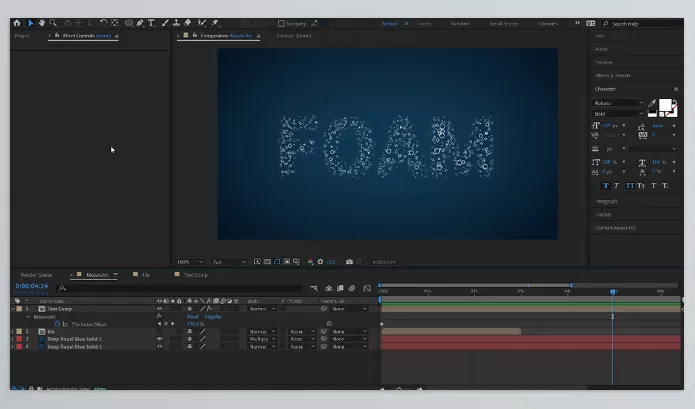Screen dimensions: 695x409
Task: Select the Type tool
Action: 151,23
